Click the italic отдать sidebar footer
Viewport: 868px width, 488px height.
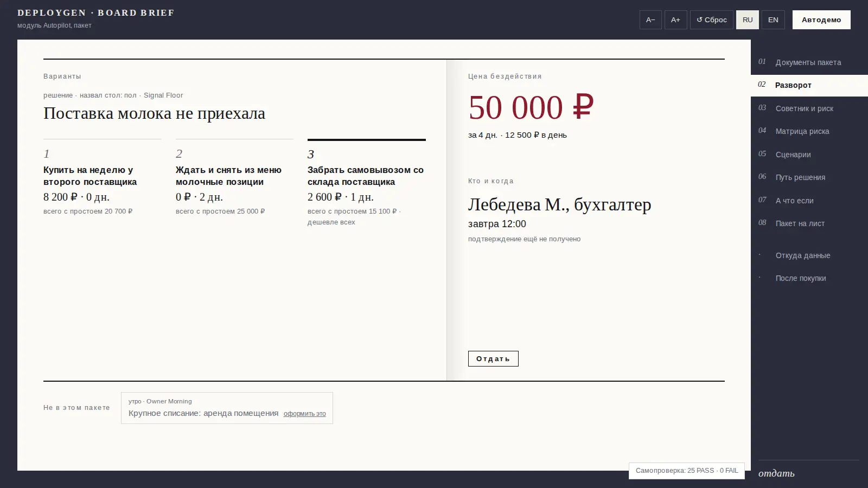point(776,473)
